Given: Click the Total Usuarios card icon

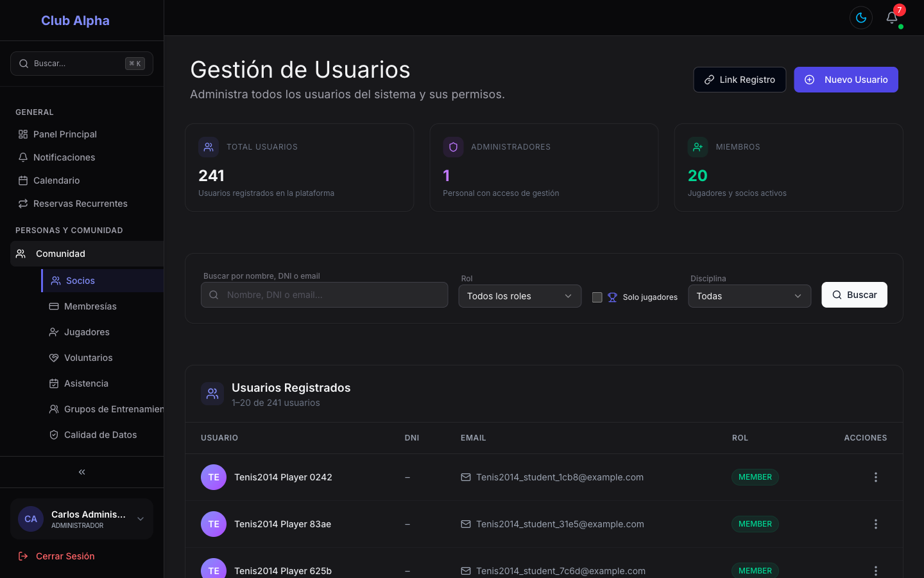Looking at the screenshot, I should coord(209,147).
